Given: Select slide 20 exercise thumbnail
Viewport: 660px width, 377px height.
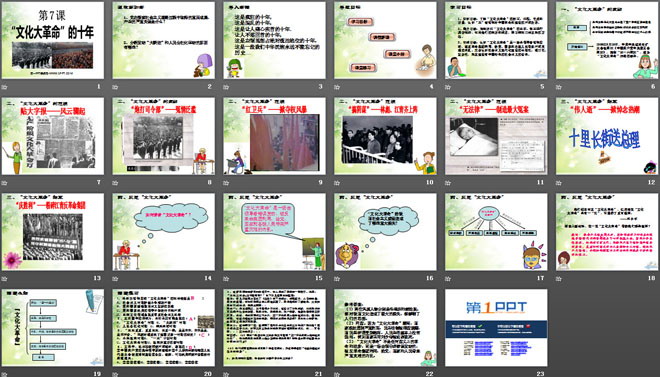Looking at the screenshot, I should (163, 328).
